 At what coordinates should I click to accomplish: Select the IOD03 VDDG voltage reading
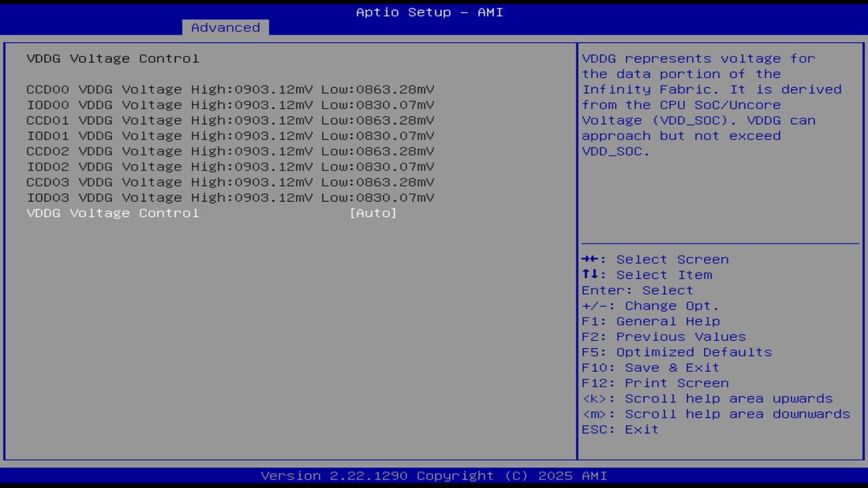coord(230,197)
